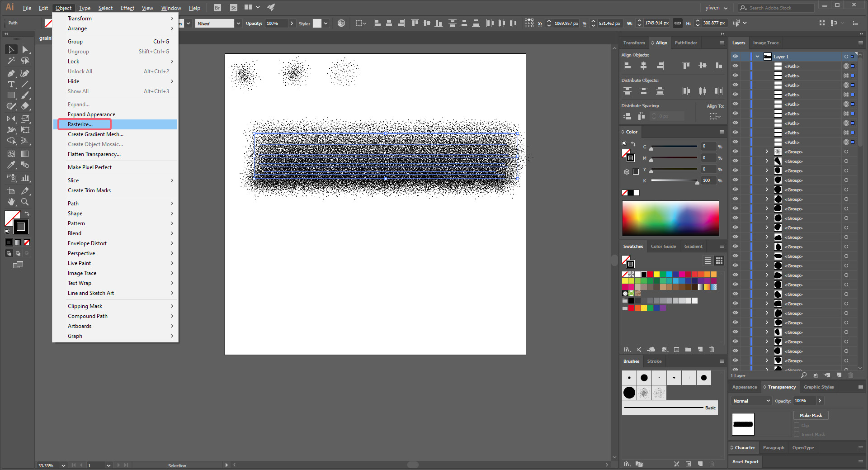Open Align To dropdown
868x470 pixels.
pos(715,116)
